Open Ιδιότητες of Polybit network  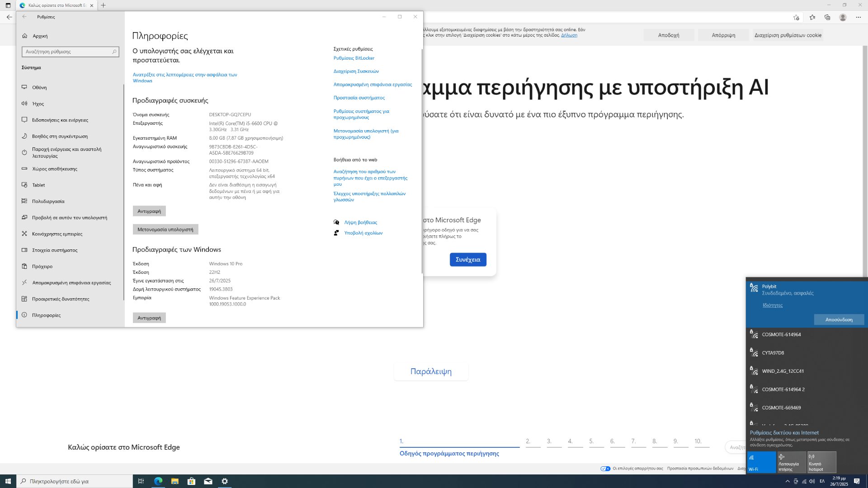[772, 305]
